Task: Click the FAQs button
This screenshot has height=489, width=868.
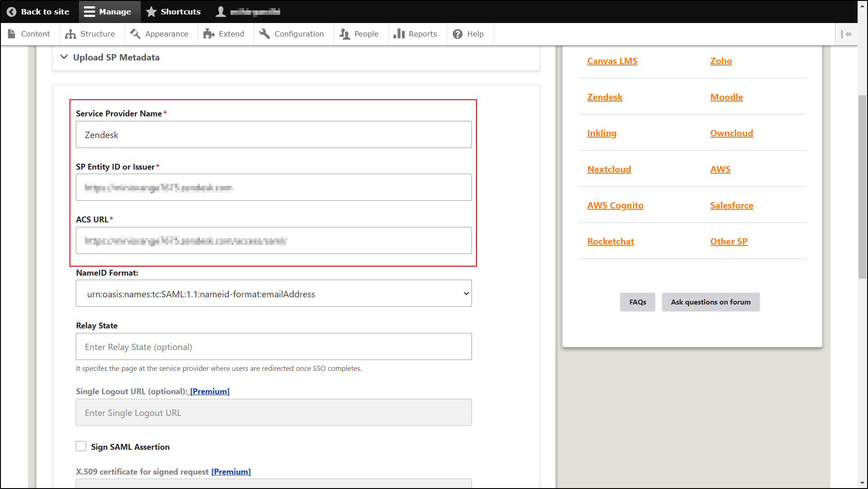Action: click(x=637, y=302)
